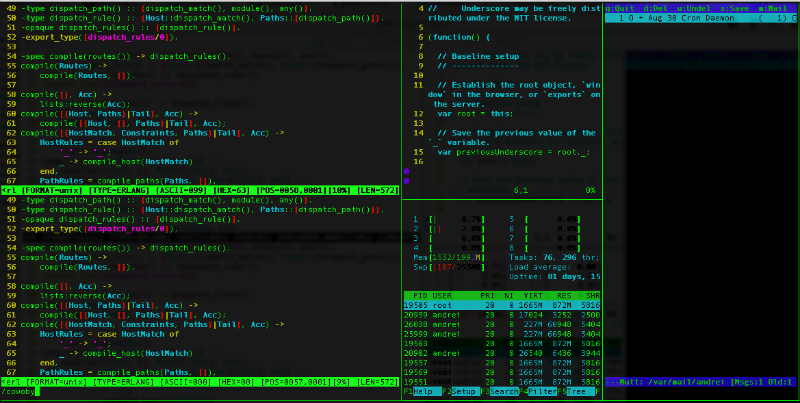Click line 56 compile(Routes, []) in upper pane
Viewport: 800px width, 403px height.
(88, 75)
